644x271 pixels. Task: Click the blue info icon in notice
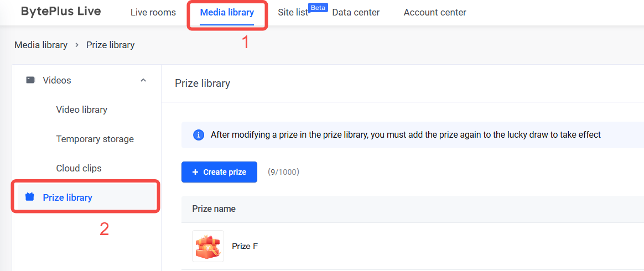[199, 135]
